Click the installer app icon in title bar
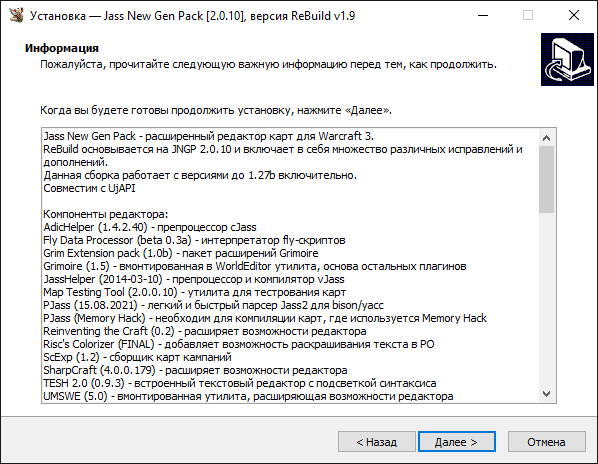The width and height of the screenshot is (598, 464). [x=16, y=15]
